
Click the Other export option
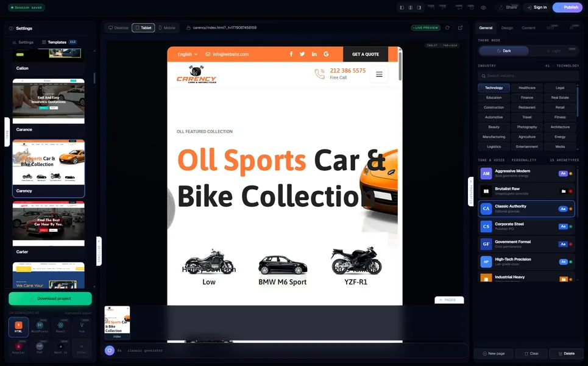click(82, 348)
